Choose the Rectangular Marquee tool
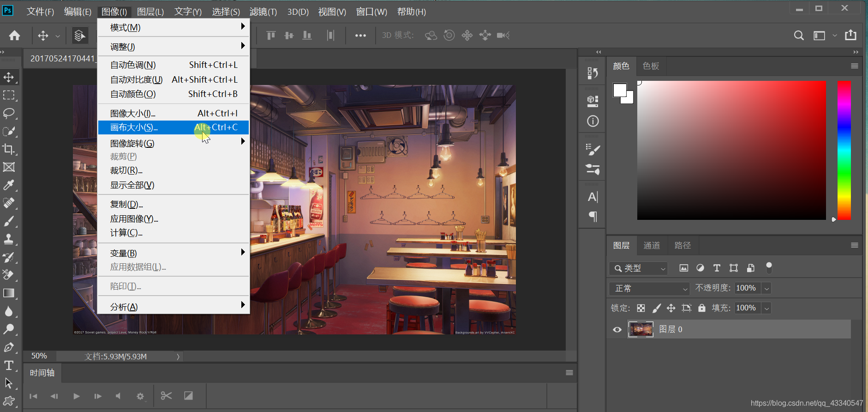The width and height of the screenshot is (868, 412). [x=9, y=95]
